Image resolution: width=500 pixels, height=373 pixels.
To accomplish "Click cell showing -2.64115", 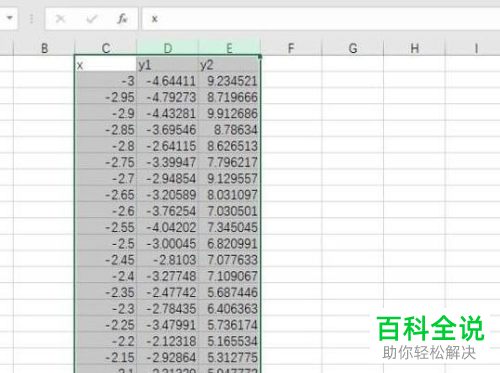I will click(168, 146).
